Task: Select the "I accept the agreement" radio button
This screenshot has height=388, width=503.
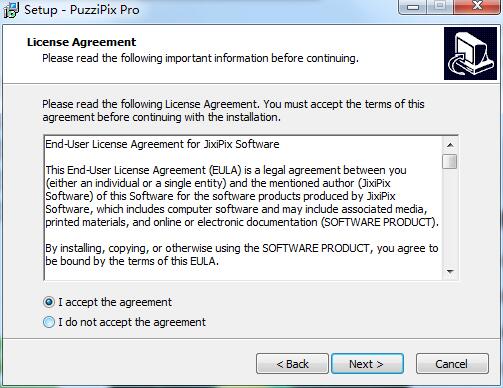Action: tap(49, 302)
